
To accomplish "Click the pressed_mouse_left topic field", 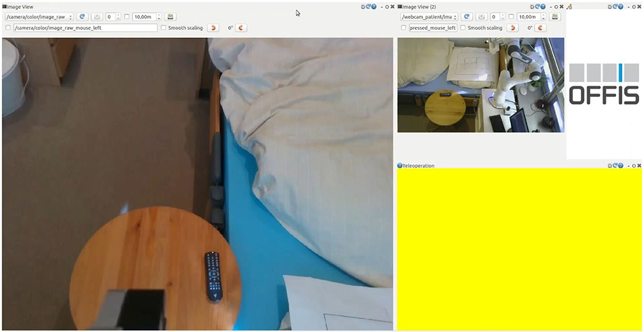I will coord(433,27).
